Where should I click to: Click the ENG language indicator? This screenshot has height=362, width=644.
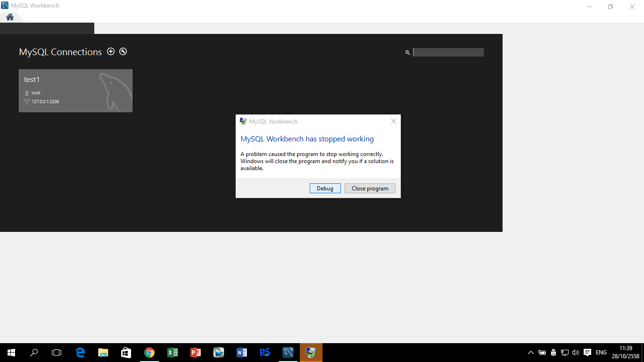tap(601, 353)
